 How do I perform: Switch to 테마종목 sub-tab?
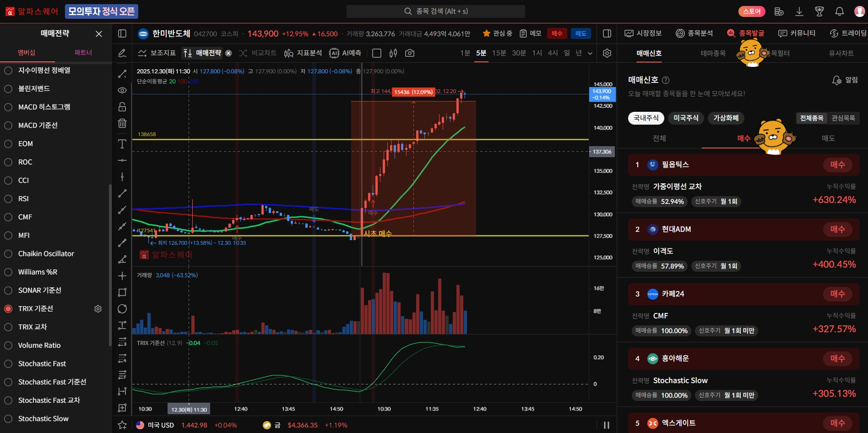(x=713, y=53)
